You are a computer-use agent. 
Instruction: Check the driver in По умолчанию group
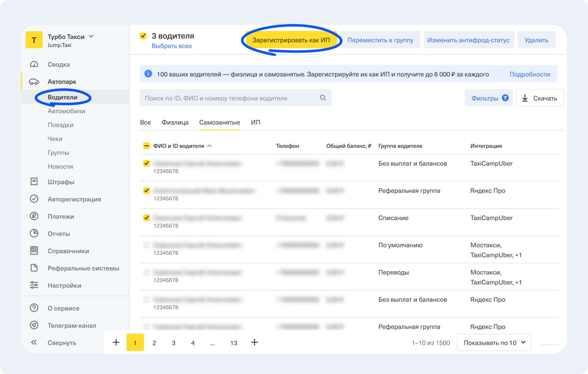pos(147,245)
